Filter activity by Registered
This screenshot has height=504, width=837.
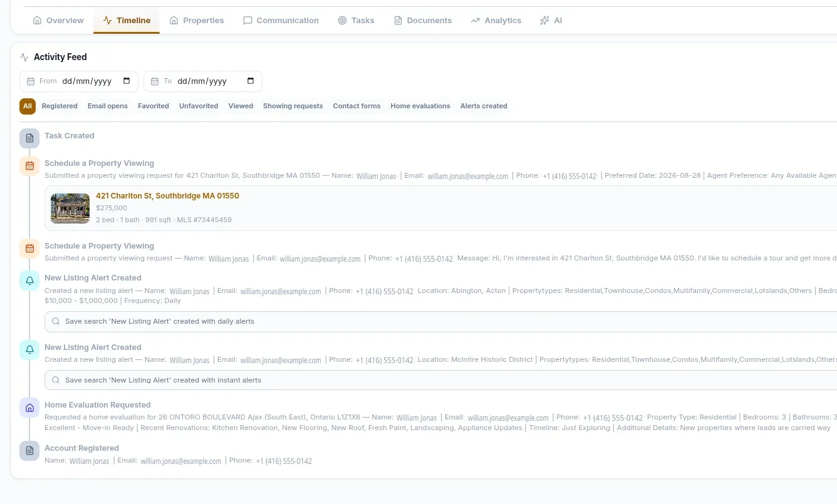(x=60, y=106)
